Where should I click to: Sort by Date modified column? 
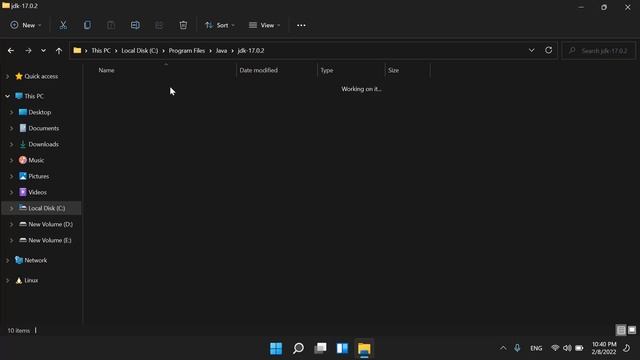point(258,70)
